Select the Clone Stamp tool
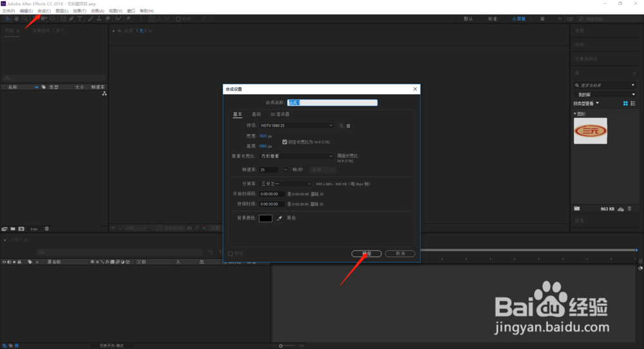The width and height of the screenshot is (644, 349). click(99, 19)
